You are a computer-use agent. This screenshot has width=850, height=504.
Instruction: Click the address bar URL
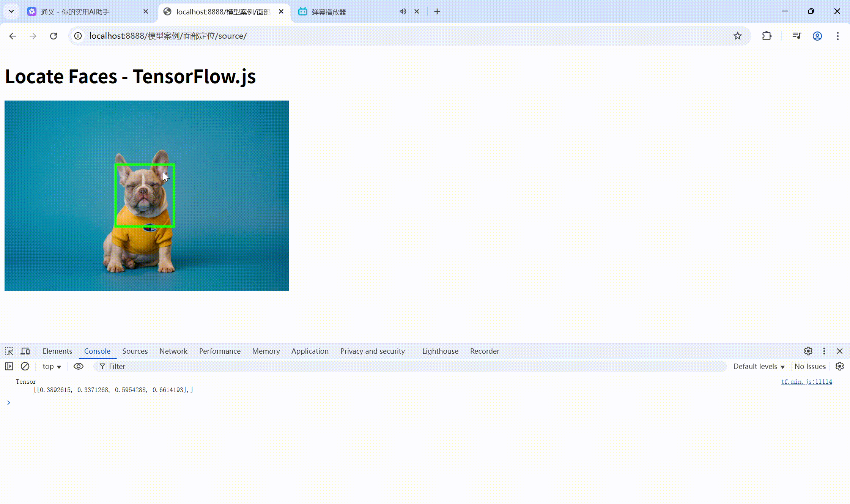[168, 36]
